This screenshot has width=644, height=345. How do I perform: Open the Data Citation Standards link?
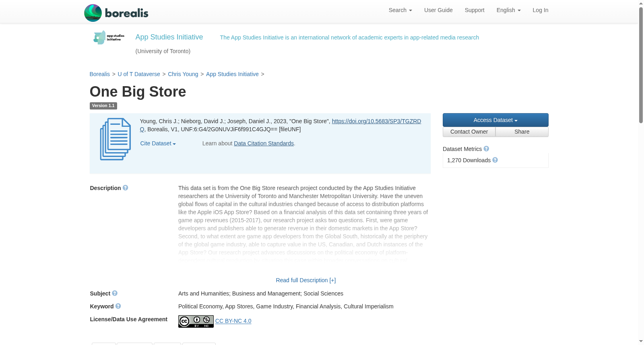coord(264,143)
